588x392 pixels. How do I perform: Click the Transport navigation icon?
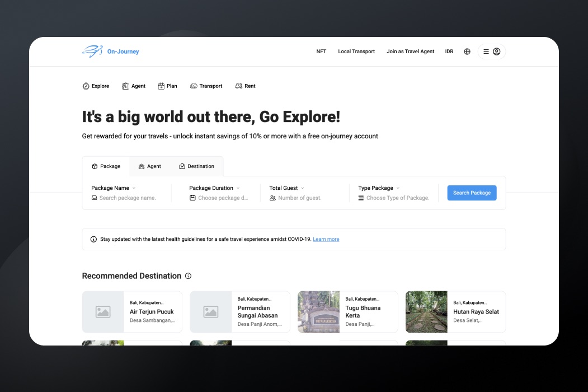coord(194,86)
